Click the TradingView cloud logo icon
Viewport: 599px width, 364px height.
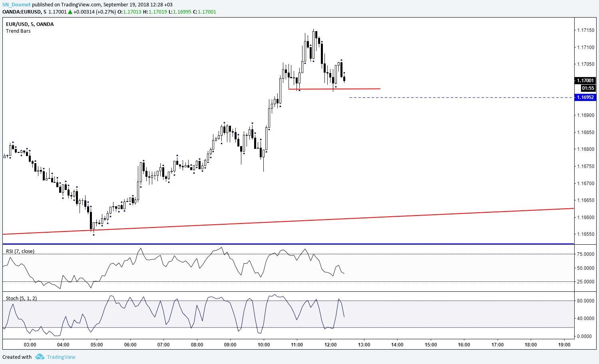tap(40, 356)
